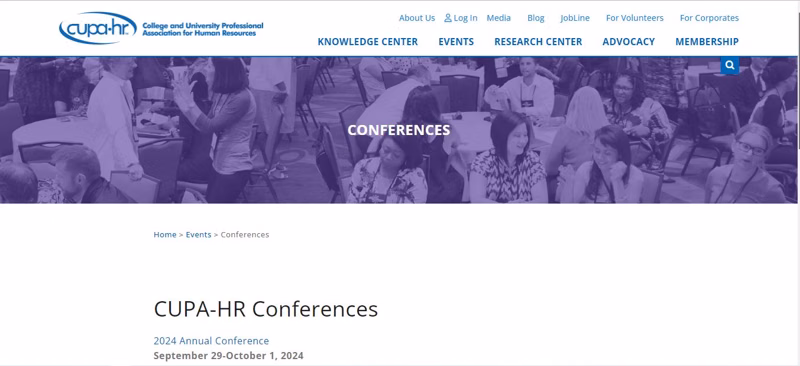Image resolution: width=800 pixels, height=366 pixels.
Task: Click the CONFERENCES banner title
Action: click(x=399, y=130)
